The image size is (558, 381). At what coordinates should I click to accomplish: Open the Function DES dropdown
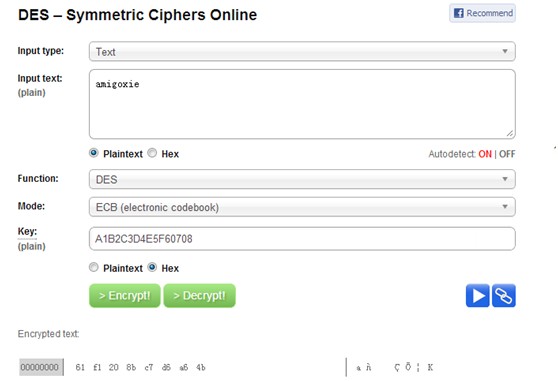[x=302, y=179]
